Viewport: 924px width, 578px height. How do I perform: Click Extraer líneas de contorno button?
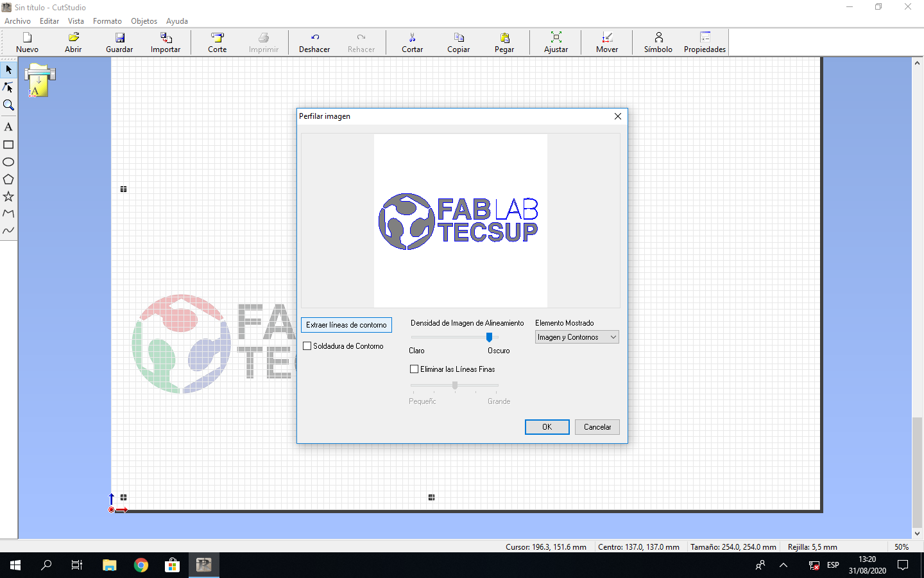coord(346,325)
